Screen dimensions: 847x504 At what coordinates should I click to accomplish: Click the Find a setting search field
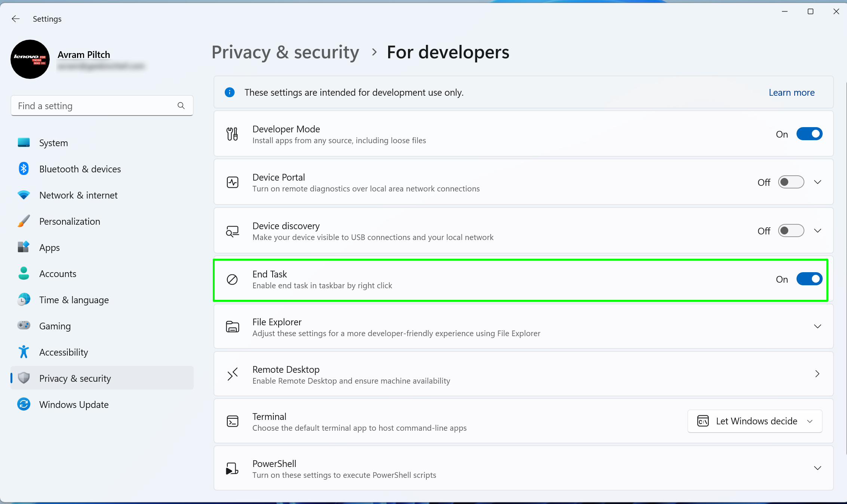coord(101,105)
